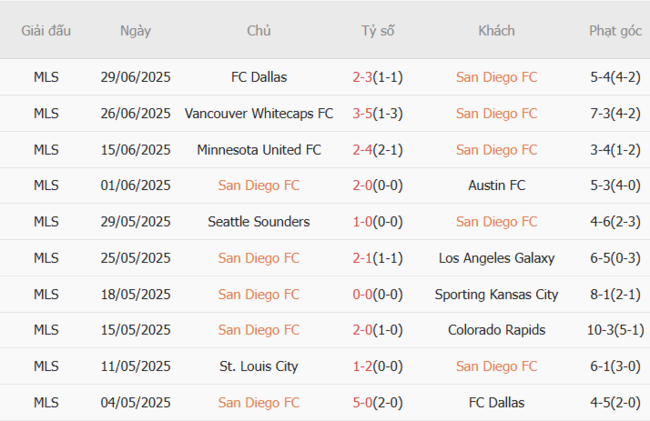650x421 pixels.
Task: Open St. Louis City team link
Action: pos(258,366)
